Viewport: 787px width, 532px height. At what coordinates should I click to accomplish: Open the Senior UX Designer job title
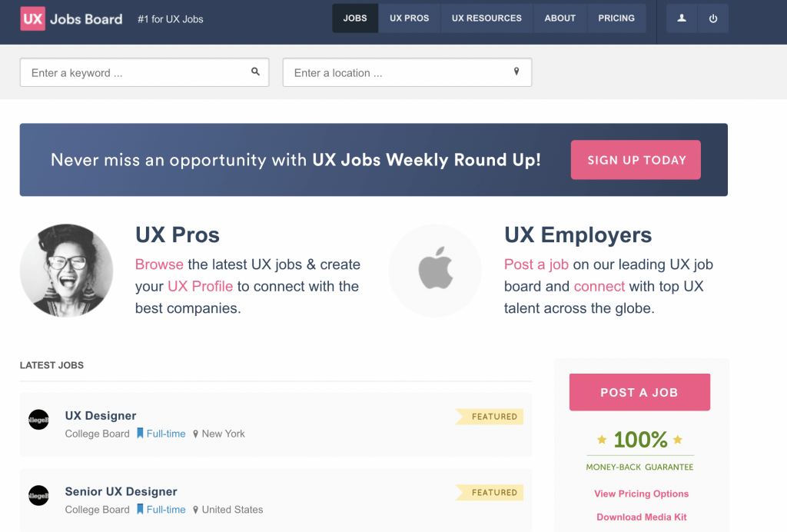click(121, 491)
